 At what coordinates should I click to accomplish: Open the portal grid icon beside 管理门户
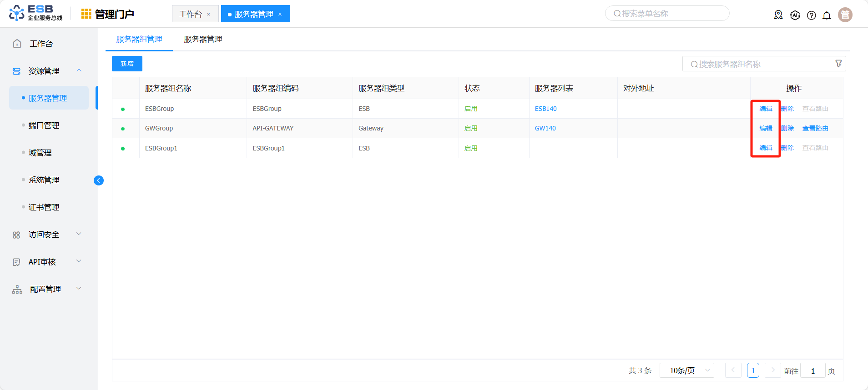pyautogui.click(x=86, y=14)
